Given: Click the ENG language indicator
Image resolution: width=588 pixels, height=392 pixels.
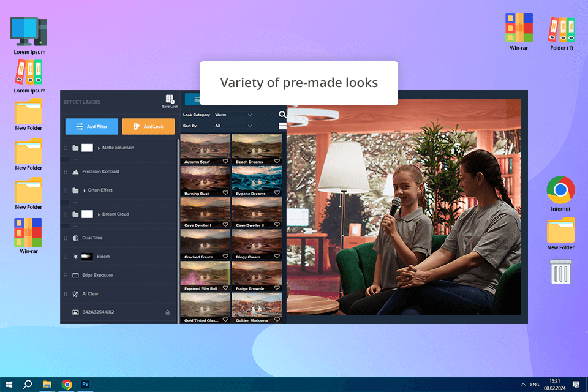Looking at the screenshot, I should [x=535, y=385].
